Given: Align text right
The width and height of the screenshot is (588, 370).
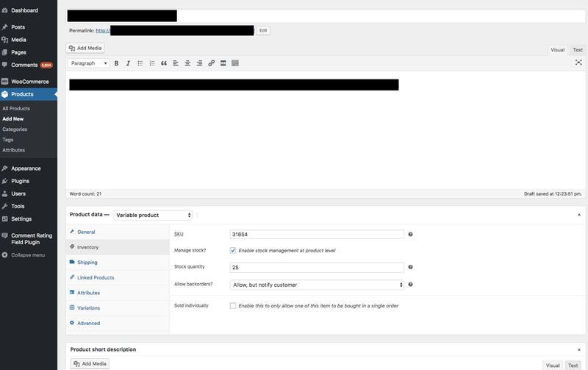Looking at the screenshot, I should click(199, 63).
